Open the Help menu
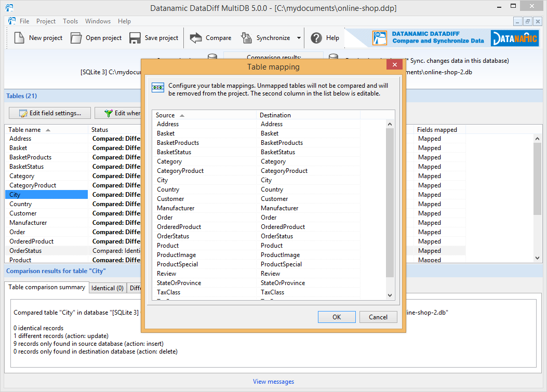The width and height of the screenshot is (547, 392). pyautogui.click(x=124, y=21)
